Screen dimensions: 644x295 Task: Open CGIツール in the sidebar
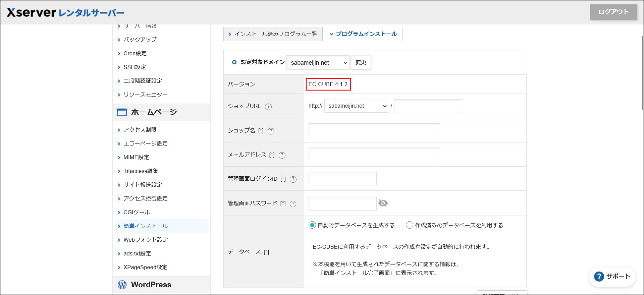click(x=137, y=212)
